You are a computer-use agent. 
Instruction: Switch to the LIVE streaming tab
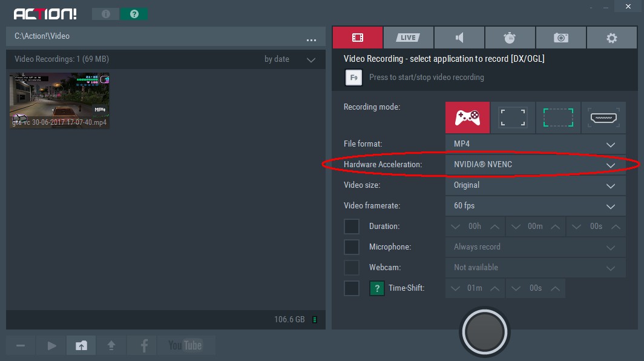click(x=408, y=38)
